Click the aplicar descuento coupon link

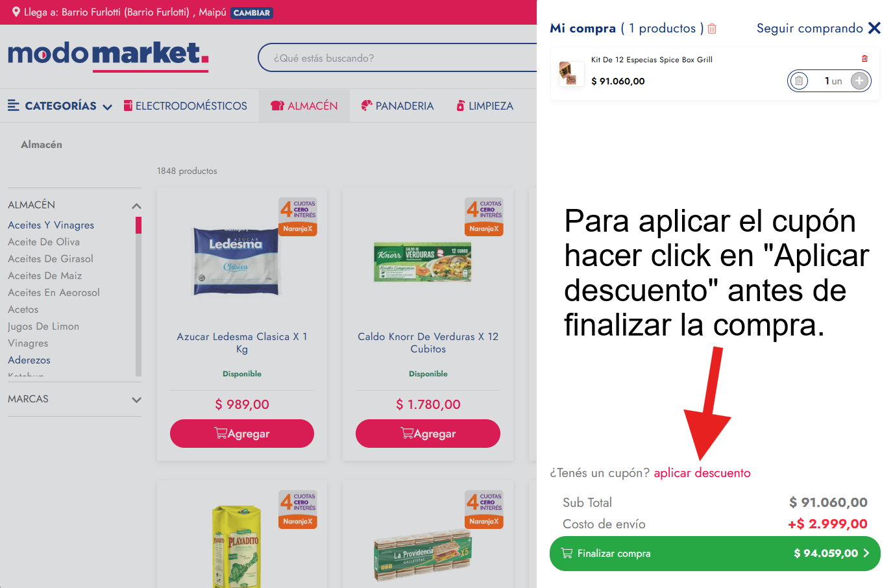[702, 473]
